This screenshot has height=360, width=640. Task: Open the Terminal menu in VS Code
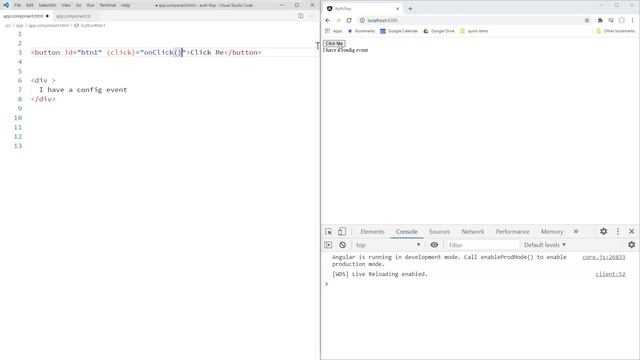(x=108, y=5)
